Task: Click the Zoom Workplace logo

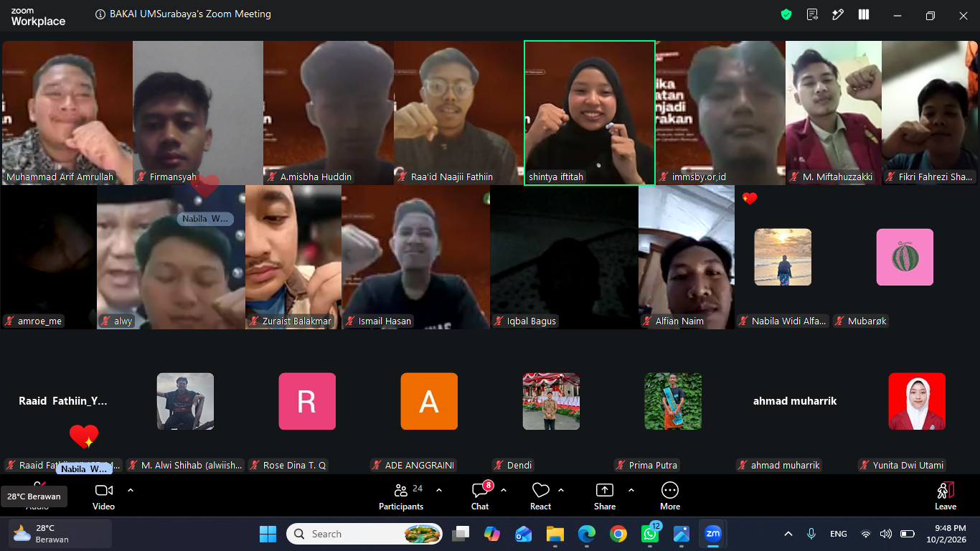Action: click(38, 17)
